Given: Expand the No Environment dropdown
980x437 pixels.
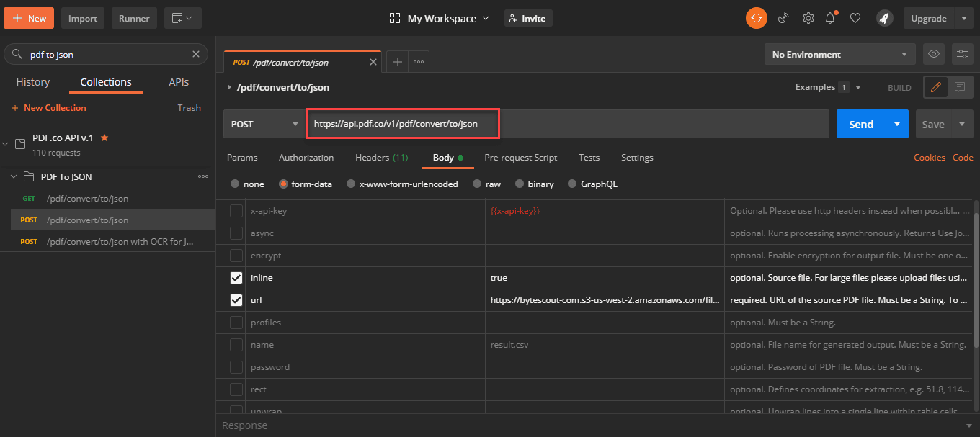Looking at the screenshot, I should pos(839,54).
